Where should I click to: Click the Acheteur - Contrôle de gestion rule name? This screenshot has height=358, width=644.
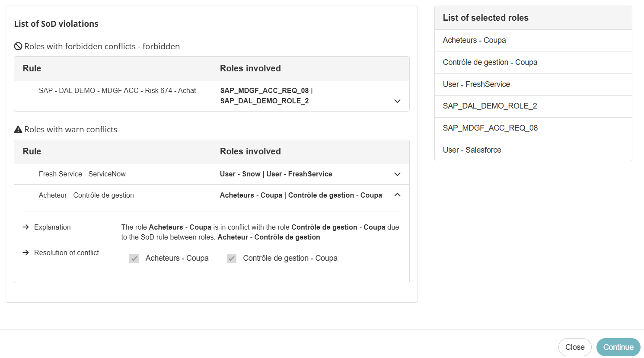pyautogui.click(x=86, y=195)
